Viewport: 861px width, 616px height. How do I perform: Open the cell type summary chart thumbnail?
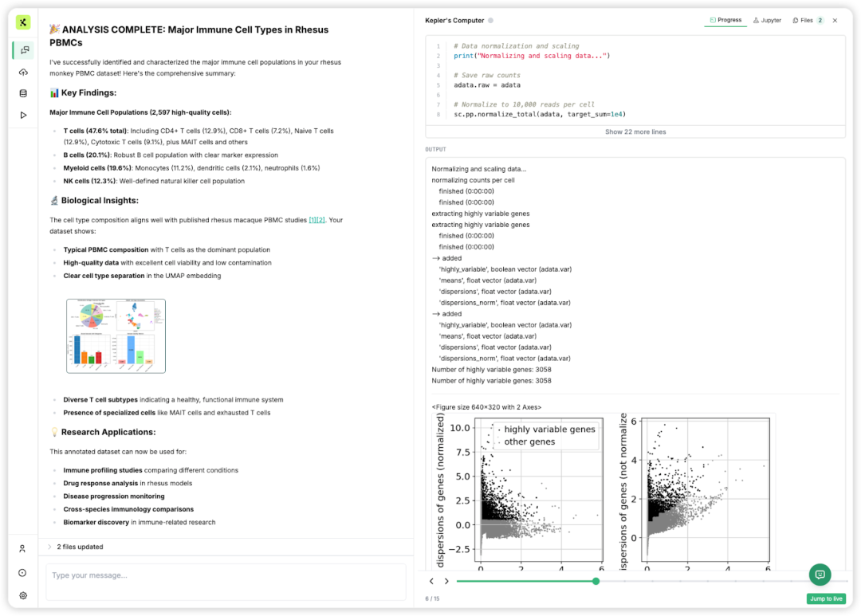(x=116, y=336)
